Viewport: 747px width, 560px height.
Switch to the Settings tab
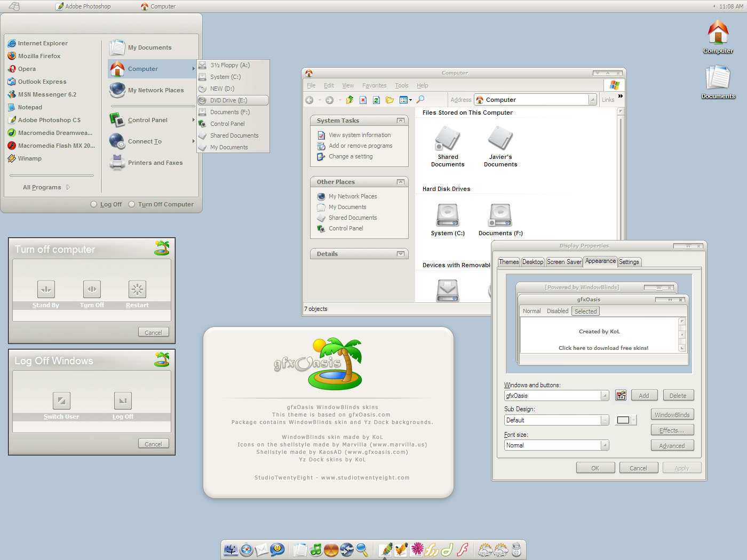629,262
